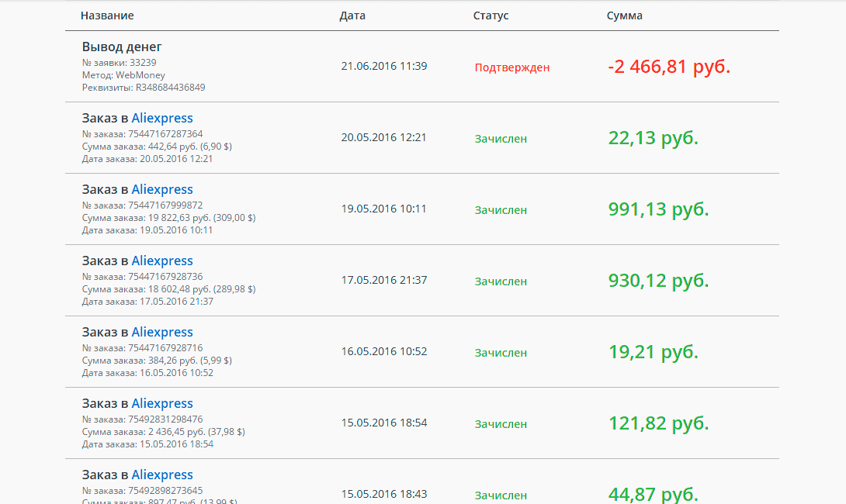Open the Aliexpress link in the 22,13 руб. order
Viewport: 846px width, 504px height.
coord(162,118)
